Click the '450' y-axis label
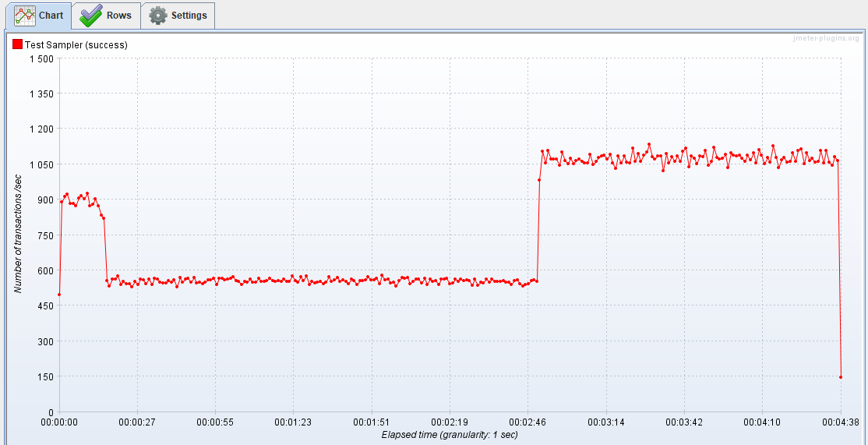 point(45,306)
